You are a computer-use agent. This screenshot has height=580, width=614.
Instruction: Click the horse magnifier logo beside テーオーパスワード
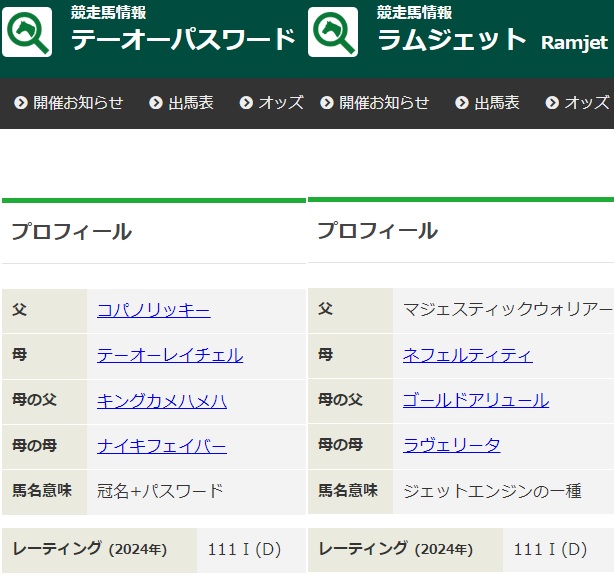27,33
